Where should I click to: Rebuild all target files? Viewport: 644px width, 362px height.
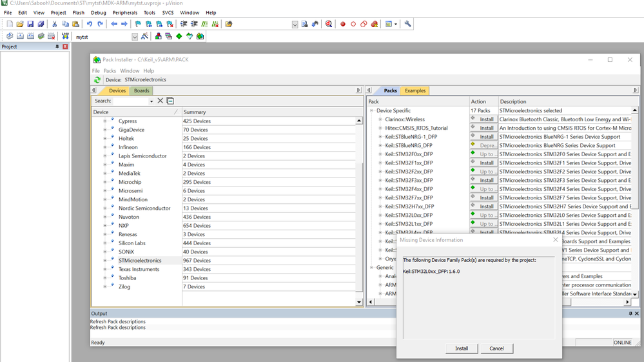pyautogui.click(x=30, y=37)
